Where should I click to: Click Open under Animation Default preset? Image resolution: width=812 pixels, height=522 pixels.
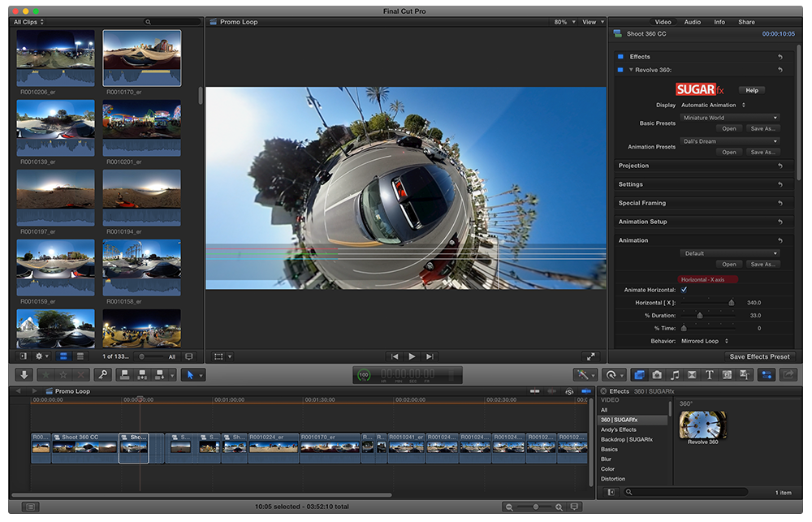click(x=729, y=264)
